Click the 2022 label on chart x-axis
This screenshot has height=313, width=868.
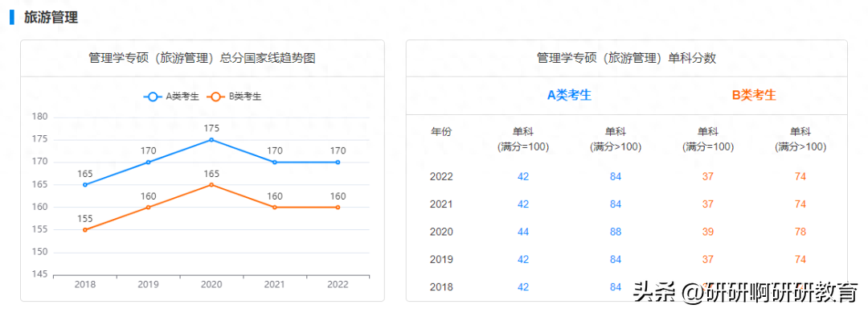tap(338, 284)
